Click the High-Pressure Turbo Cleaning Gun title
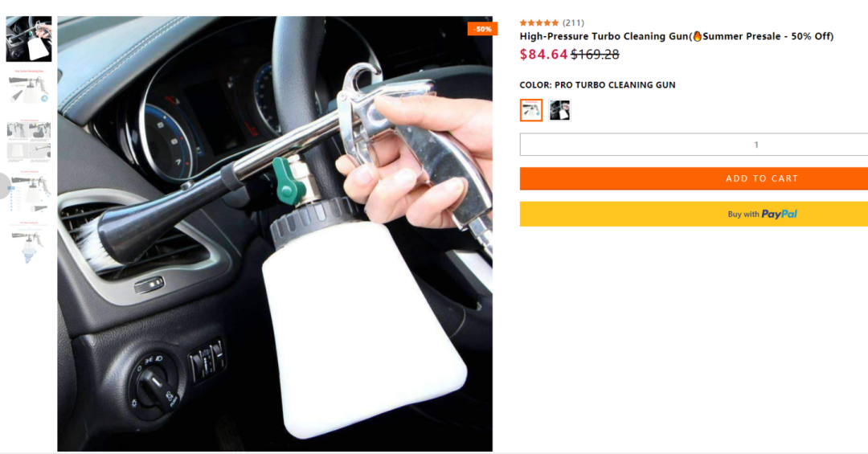The image size is (868, 454). 604,36
